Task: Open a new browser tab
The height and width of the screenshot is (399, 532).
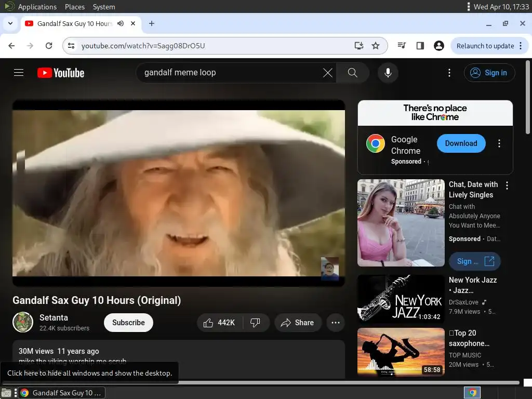Action: 152,23
